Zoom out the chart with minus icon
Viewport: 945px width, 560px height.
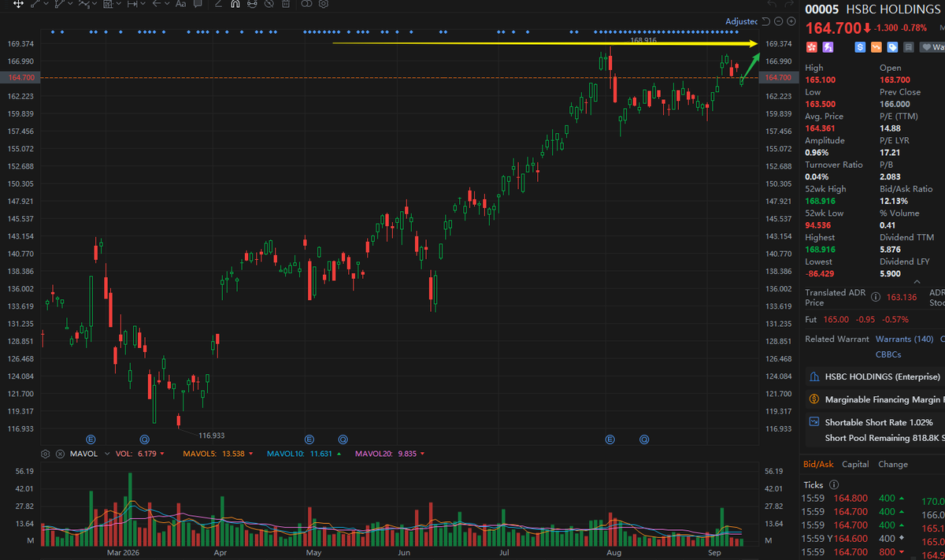[778, 21]
